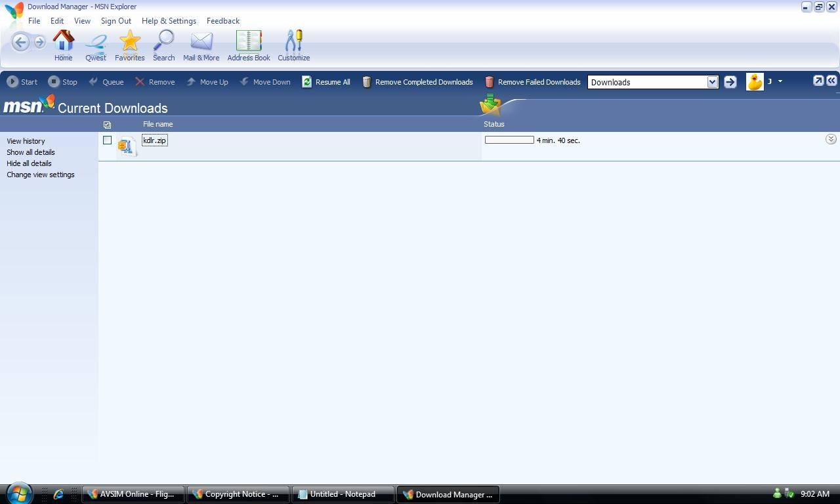Click the go arrow beside address box
Image resolution: width=840 pixels, height=504 pixels.
pos(730,82)
